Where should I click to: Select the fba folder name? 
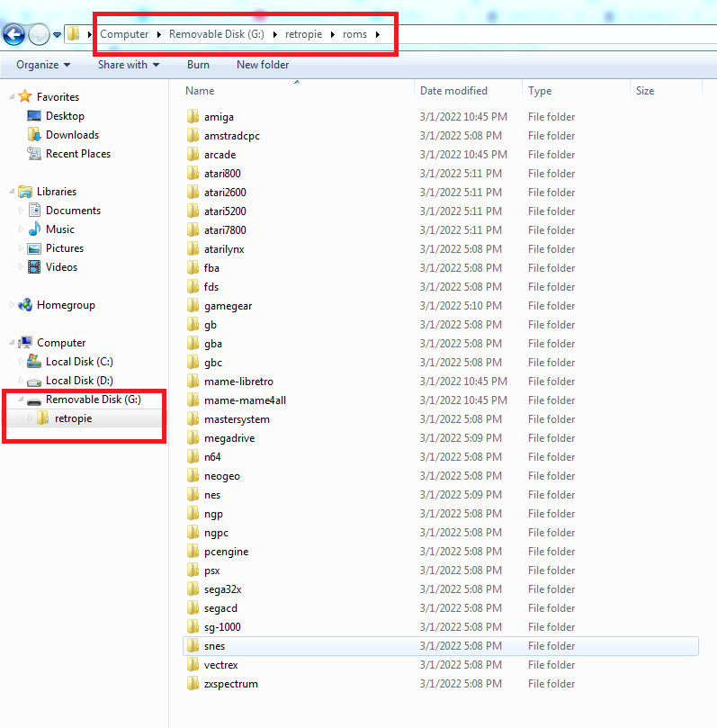[211, 268]
